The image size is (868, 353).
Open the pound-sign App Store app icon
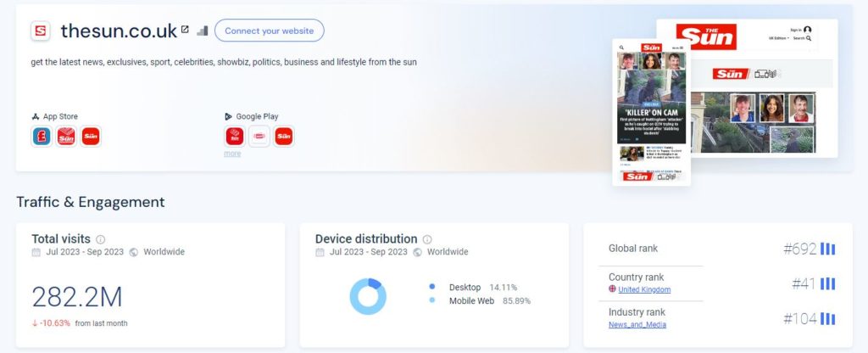click(42, 137)
